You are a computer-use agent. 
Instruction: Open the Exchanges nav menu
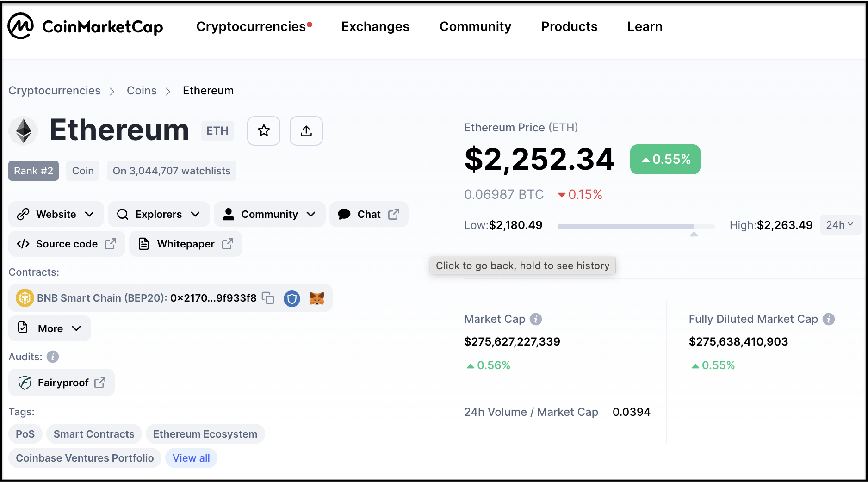click(375, 26)
